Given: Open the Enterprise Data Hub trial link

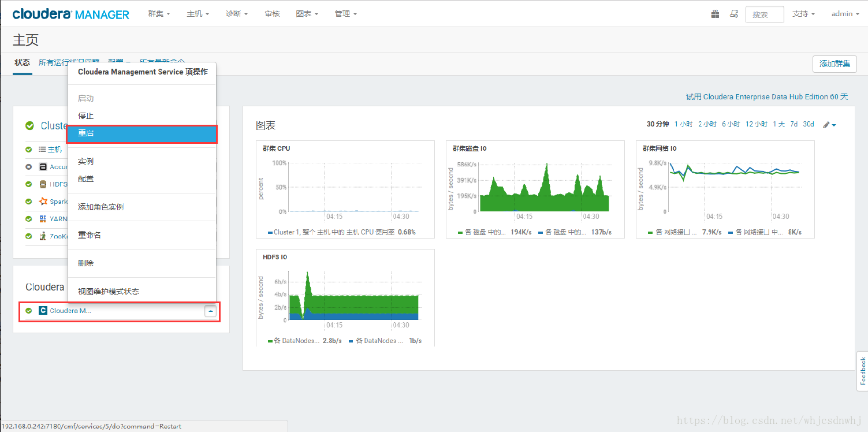Looking at the screenshot, I should 767,97.
